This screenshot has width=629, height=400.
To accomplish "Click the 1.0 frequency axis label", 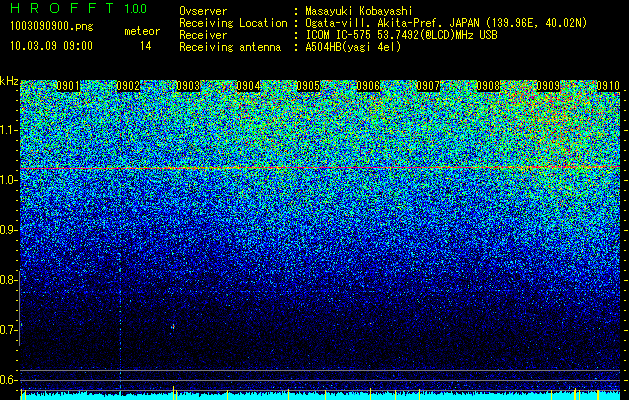I will click(x=7, y=181).
